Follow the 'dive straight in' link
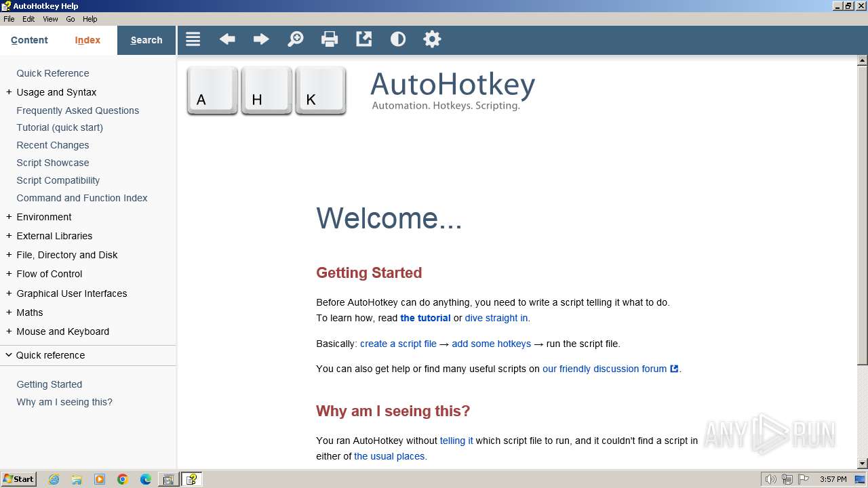Screen dimensions: 868x488 click(496, 318)
